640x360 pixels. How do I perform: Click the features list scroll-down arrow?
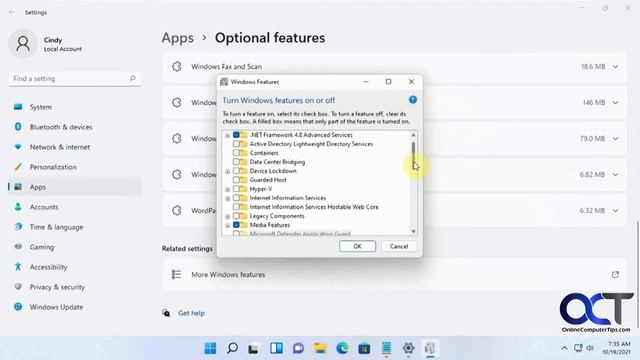pos(413,231)
